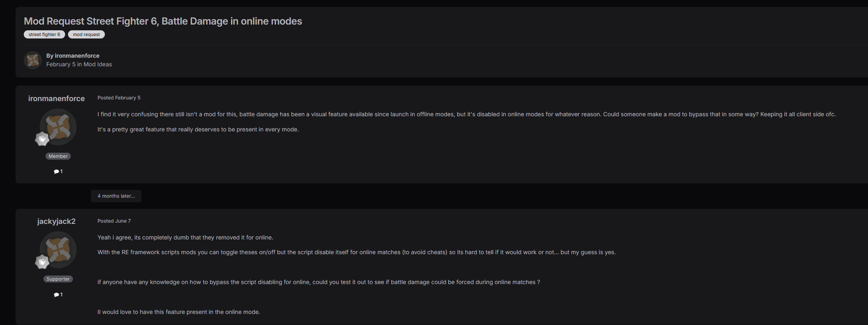Image resolution: width=868 pixels, height=325 pixels.
Task: Click the 'By ironmanenforce' author link
Action: (x=77, y=56)
